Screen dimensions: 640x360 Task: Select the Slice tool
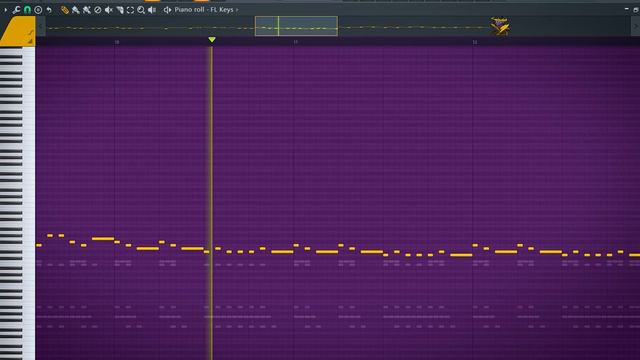point(120,9)
